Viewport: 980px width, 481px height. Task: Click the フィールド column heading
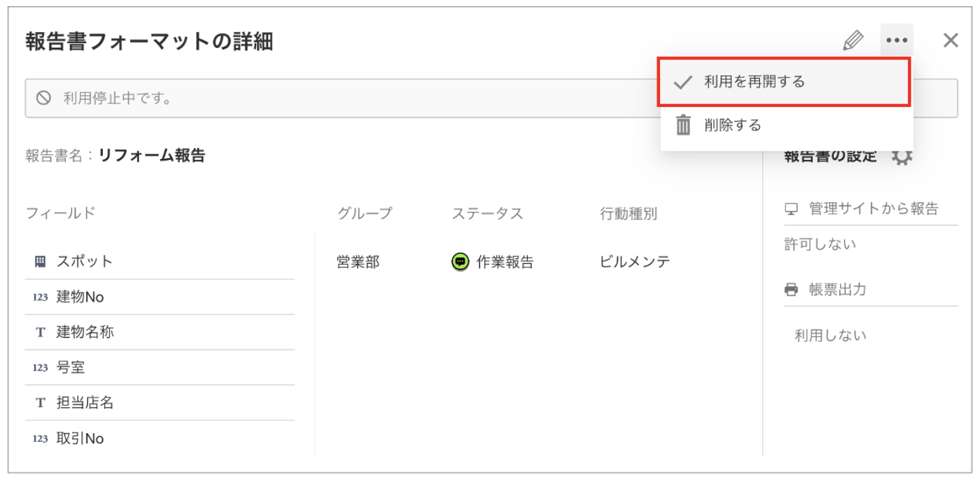(x=60, y=213)
